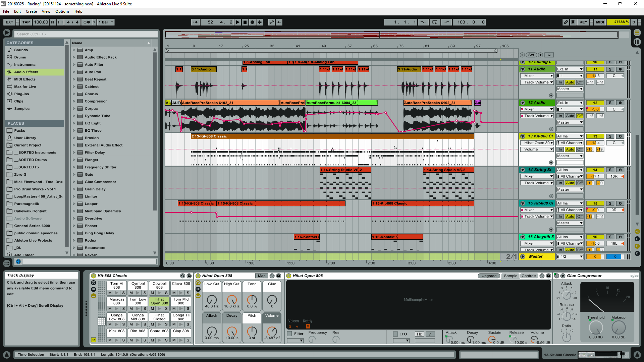Expand the EQ Eight folder in the browser
The width and height of the screenshot is (644, 362).
click(74, 123)
